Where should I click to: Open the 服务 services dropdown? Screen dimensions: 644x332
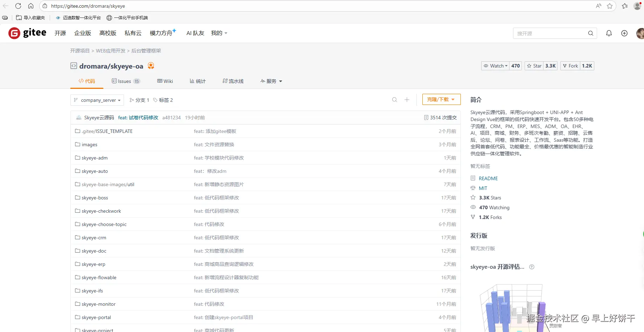point(271,81)
